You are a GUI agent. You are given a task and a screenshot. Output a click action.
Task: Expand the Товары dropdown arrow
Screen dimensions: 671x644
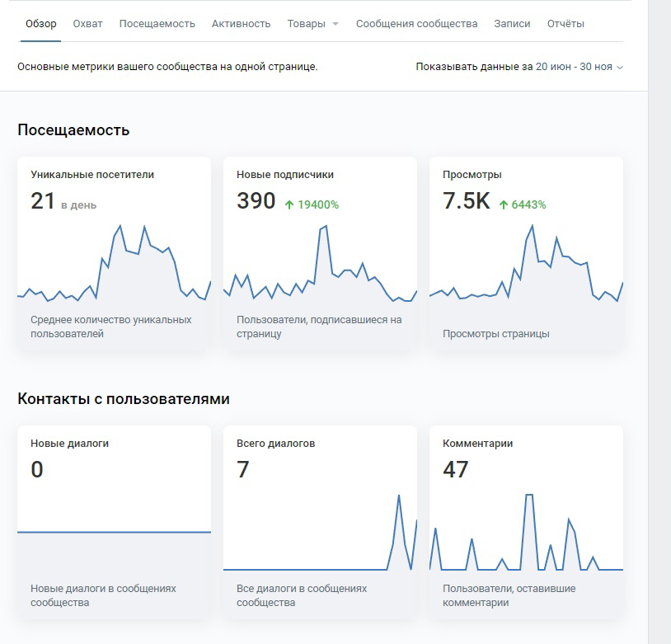(335, 24)
